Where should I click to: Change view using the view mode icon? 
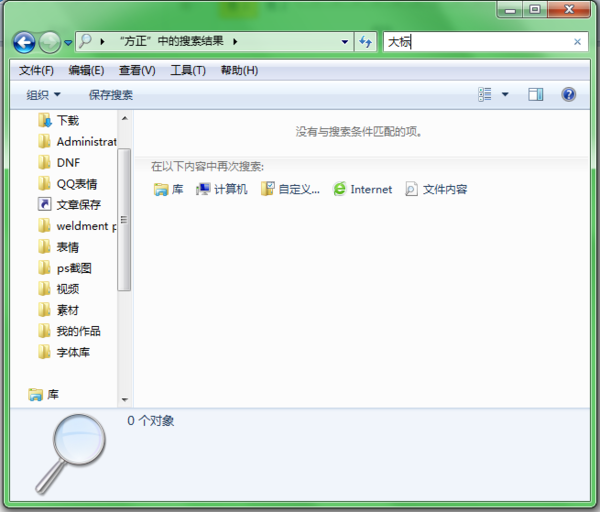coord(484,94)
